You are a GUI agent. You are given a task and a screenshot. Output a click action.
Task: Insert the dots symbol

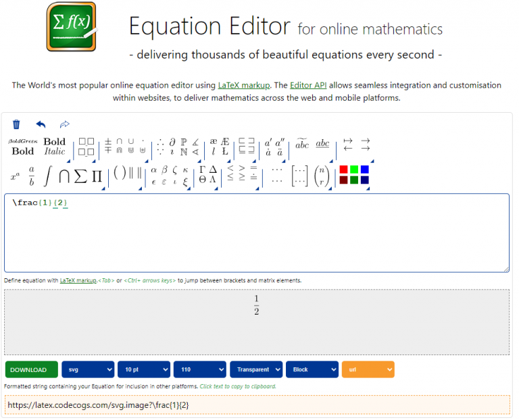tap(276, 176)
